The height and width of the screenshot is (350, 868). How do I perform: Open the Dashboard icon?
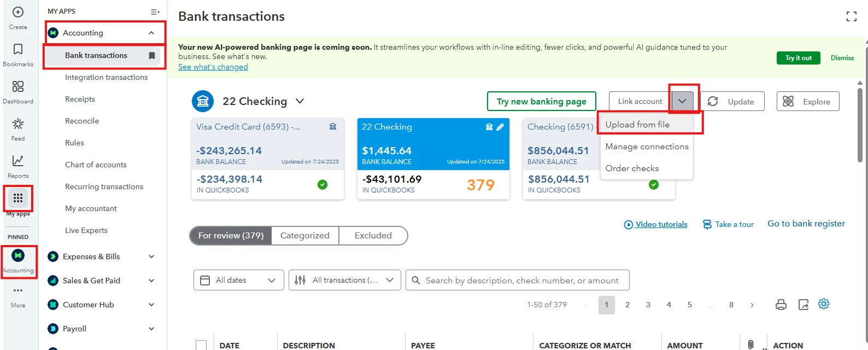[18, 86]
